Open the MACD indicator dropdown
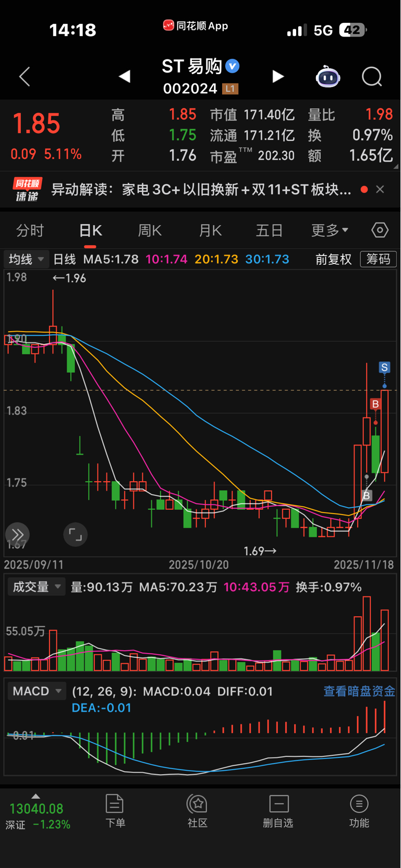Screen dimensions: 401x868 coord(37,691)
